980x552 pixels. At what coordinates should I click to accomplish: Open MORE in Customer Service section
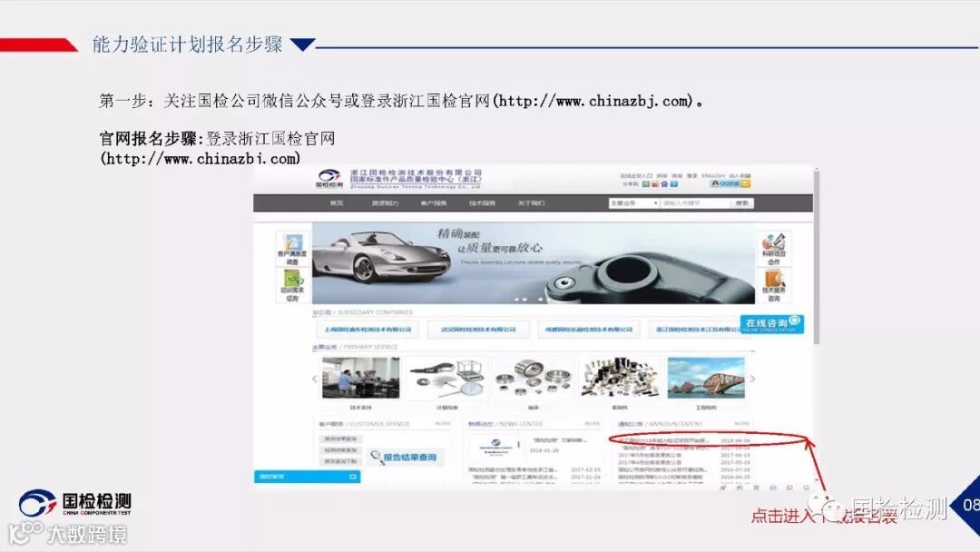coord(443,424)
